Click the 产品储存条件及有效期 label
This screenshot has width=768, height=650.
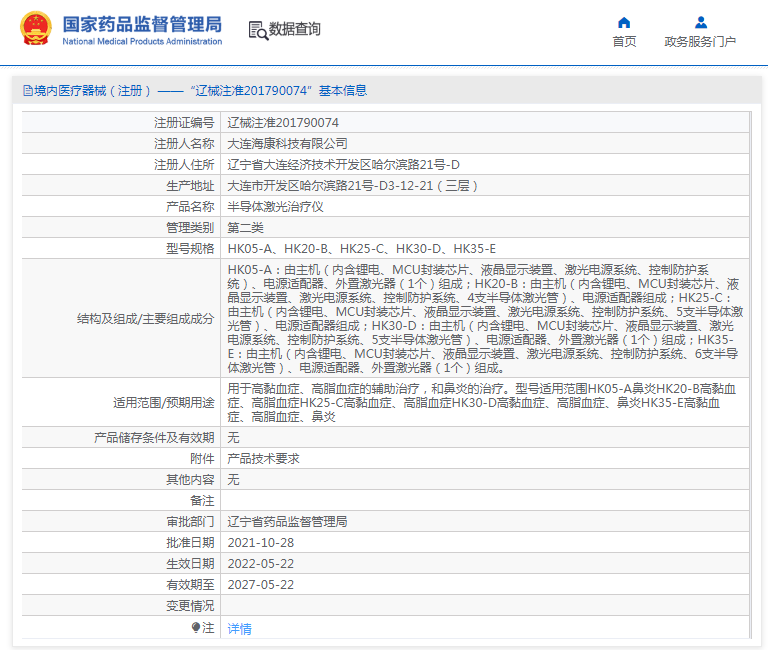[x=154, y=437]
